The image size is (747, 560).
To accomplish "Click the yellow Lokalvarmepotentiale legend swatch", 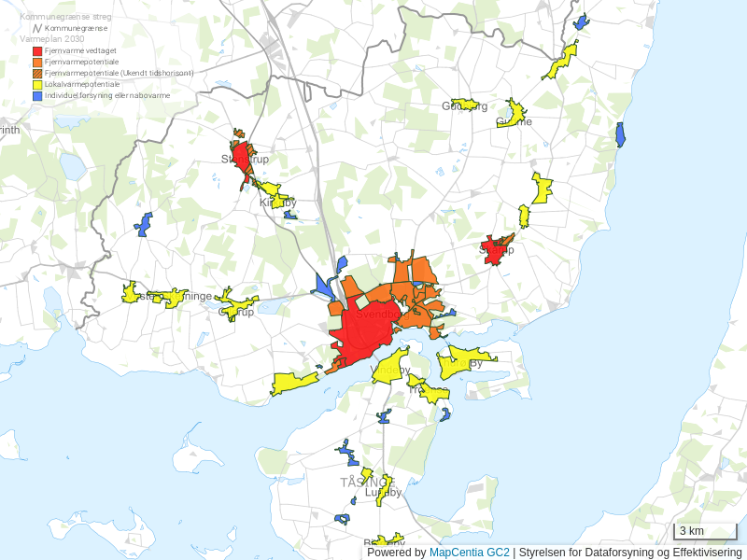I will coord(37,84).
